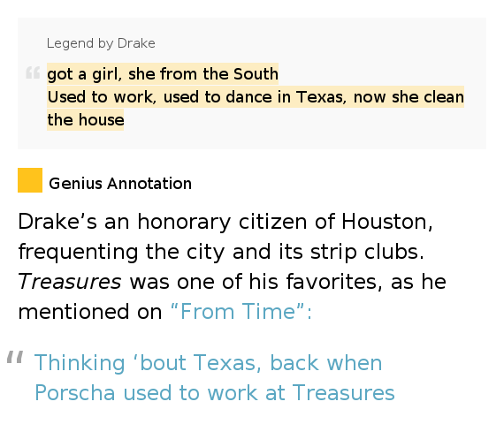Select the "Legend by Drake" title text
Image resolution: width=504 pixels, height=447 pixels.
pos(101,43)
